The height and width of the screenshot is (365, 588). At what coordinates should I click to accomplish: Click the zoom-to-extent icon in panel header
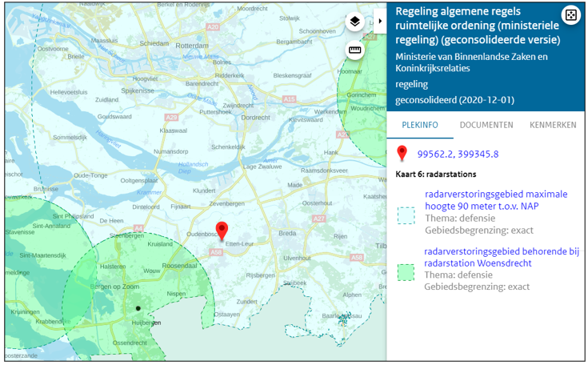[570, 15]
